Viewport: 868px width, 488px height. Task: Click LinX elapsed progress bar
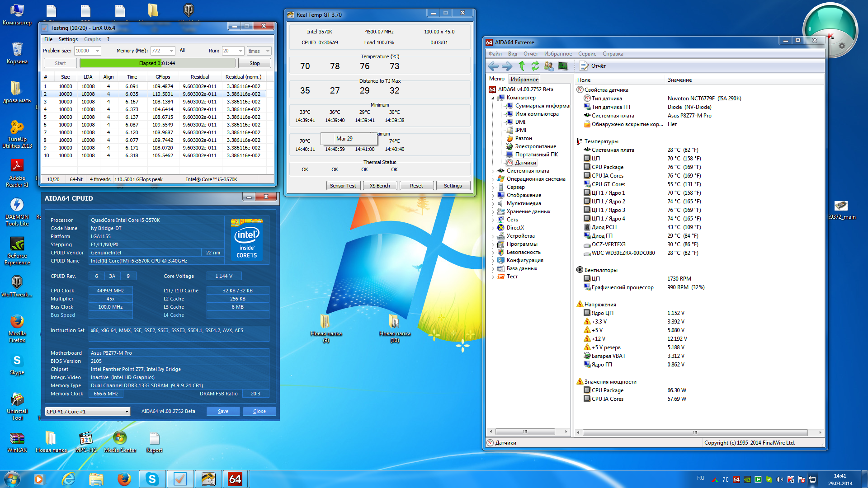(x=157, y=63)
